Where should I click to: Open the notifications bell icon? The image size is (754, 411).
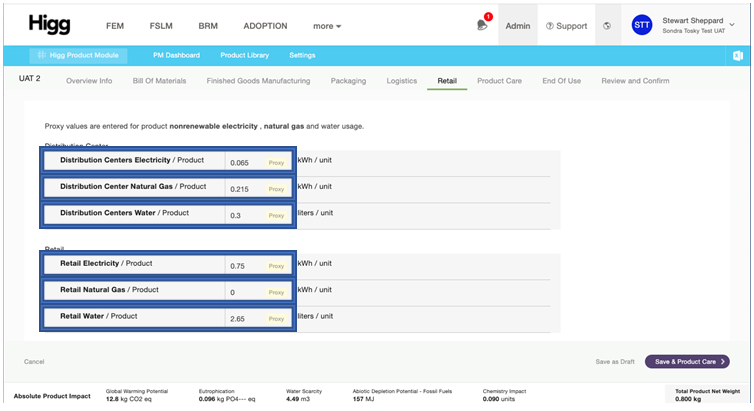482,25
